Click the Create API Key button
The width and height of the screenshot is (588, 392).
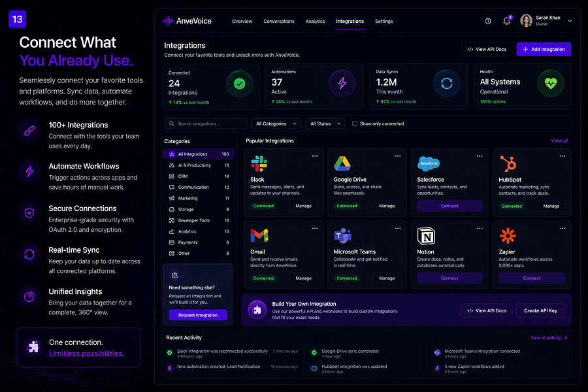click(540, 310)
